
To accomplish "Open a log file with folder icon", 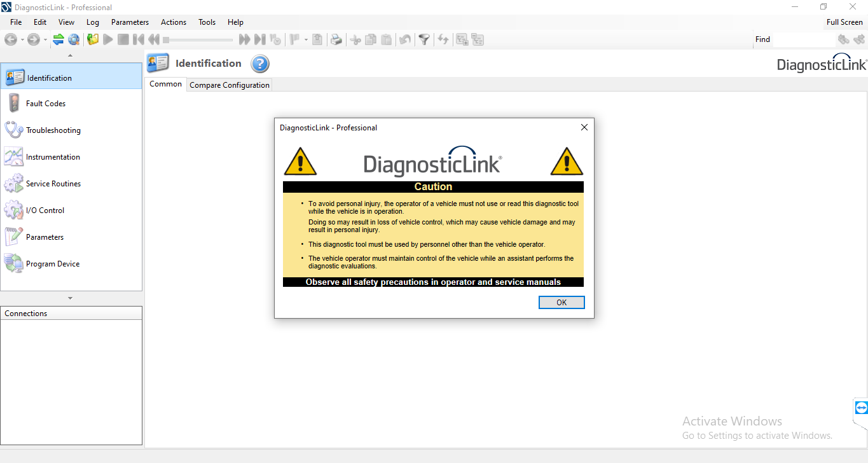I will point(93,39).
